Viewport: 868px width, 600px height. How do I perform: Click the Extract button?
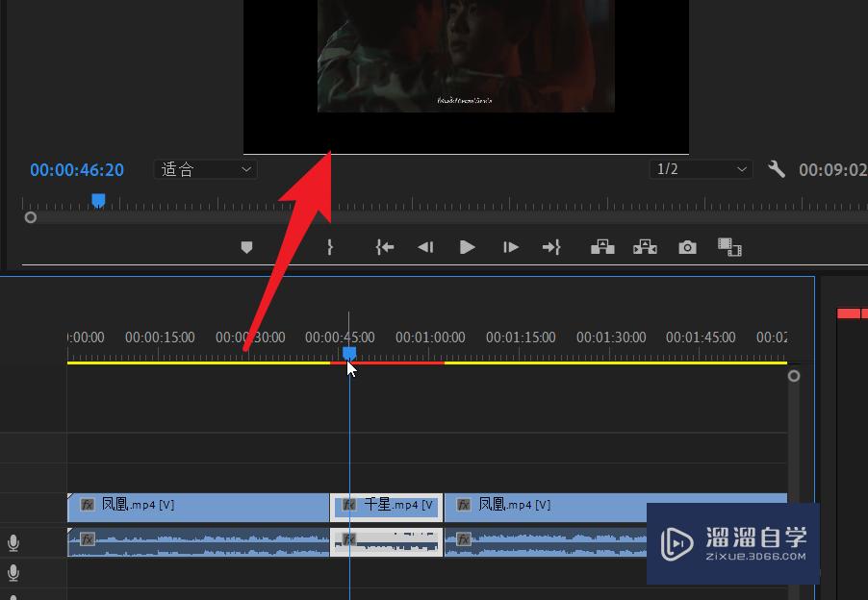(645, 247)
